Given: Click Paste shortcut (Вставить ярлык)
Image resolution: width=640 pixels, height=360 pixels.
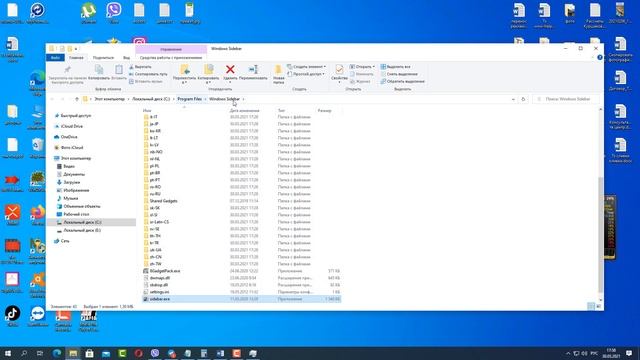Looking at the screenshot, I should tap(146, 81).
